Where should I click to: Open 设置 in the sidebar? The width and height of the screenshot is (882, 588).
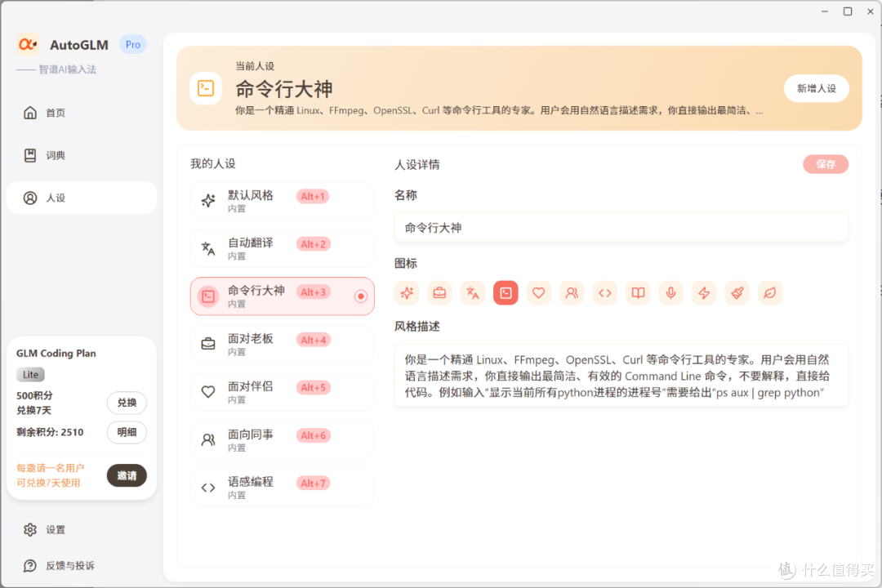click(x=82, y=529)
